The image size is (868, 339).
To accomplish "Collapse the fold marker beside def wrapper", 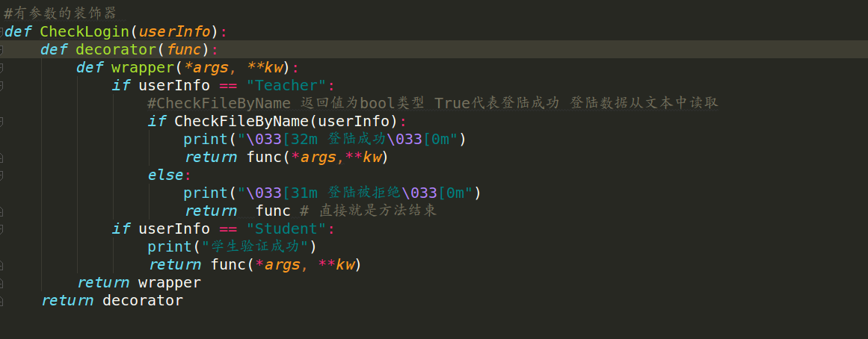I will (1, 67).
